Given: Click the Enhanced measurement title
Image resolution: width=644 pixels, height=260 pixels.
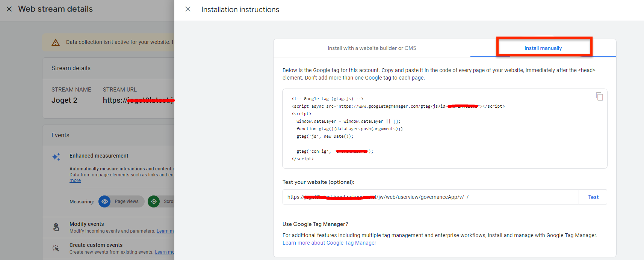Looking at the screenshot, I should pos(99,156).
